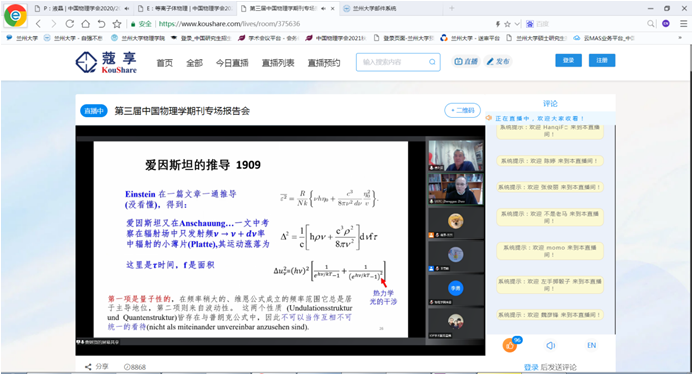Open the browser home icon

coord(85,24)
